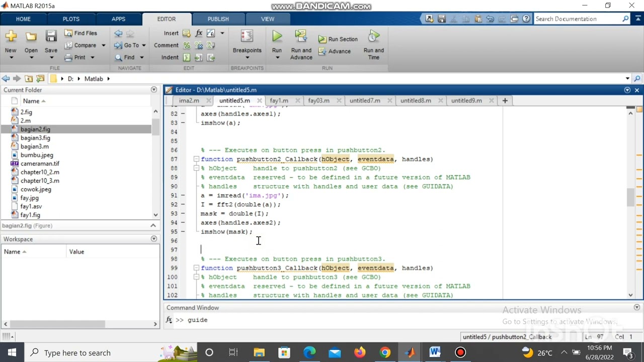Open Find Files tool
Image resolution: width=644 pixels, height=362 pixels.
click(x=80, y=33)
